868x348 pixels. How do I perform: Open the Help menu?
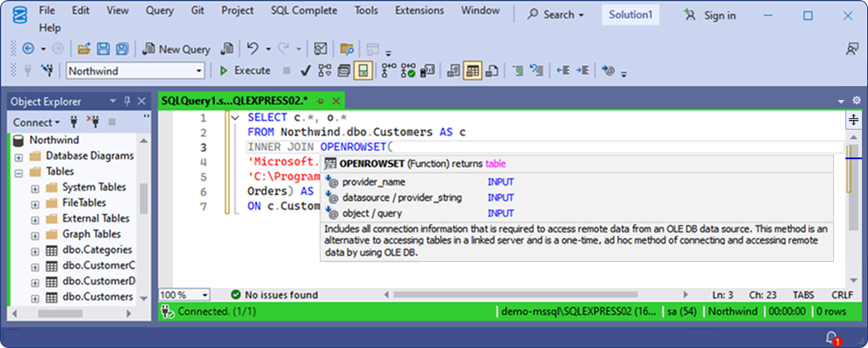coord(50,28)
